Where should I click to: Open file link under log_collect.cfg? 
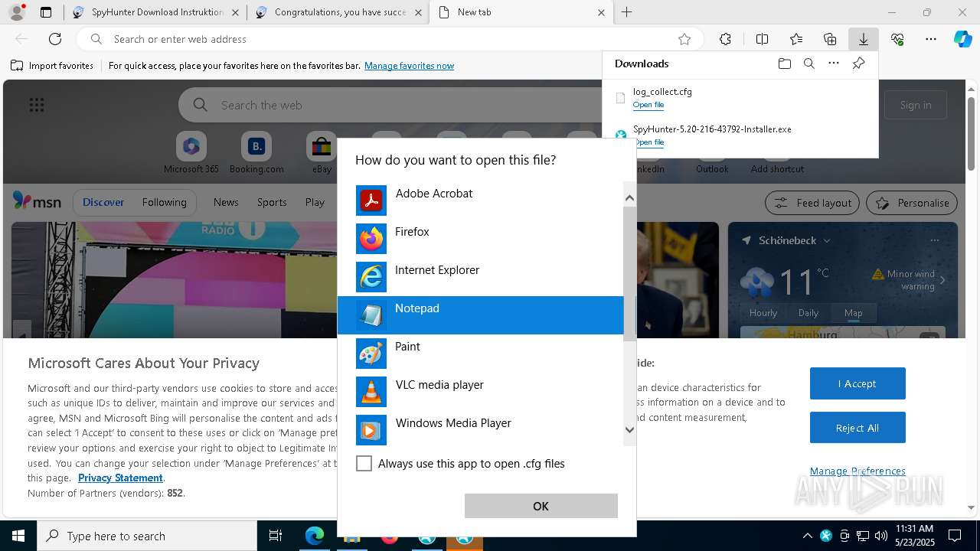(x=648, y=105)
